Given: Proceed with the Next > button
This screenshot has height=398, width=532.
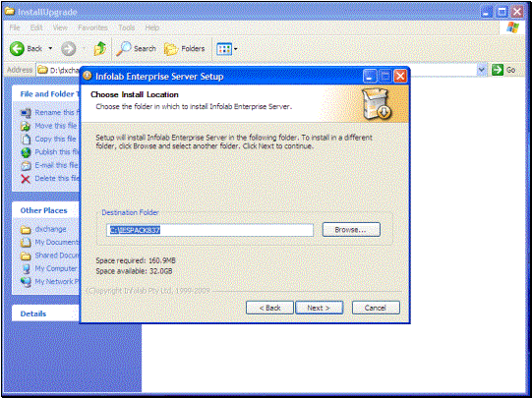Looking at the screenshot, I should [319, 308].
